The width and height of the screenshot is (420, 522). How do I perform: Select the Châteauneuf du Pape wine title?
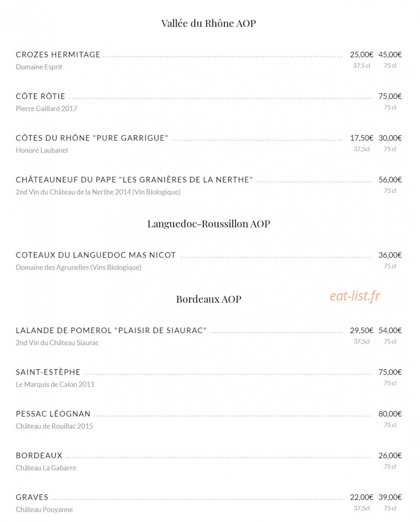tap(134, 180)
